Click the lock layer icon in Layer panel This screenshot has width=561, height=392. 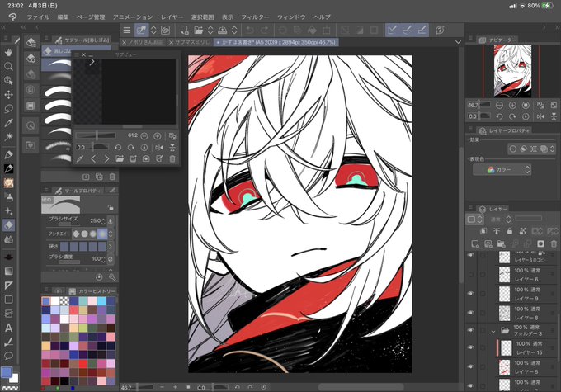pyautogui.click(x=510, y=231)
